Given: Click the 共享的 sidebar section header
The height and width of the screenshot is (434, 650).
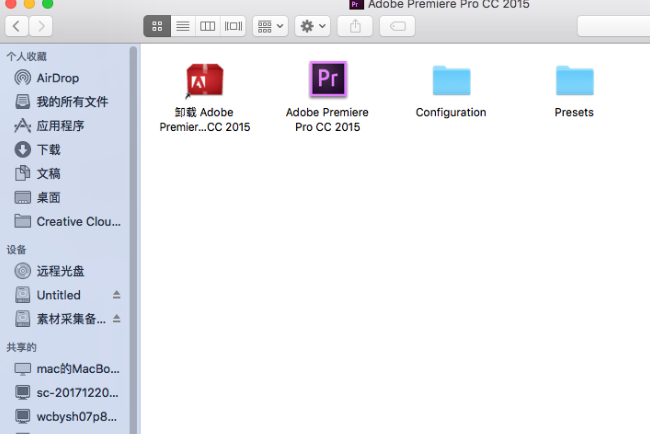Looking at the screenshot, I should coord(21,347).
